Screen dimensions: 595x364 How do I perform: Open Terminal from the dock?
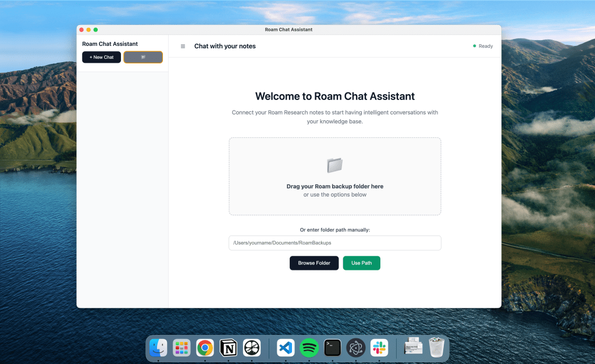click(332, 348)
